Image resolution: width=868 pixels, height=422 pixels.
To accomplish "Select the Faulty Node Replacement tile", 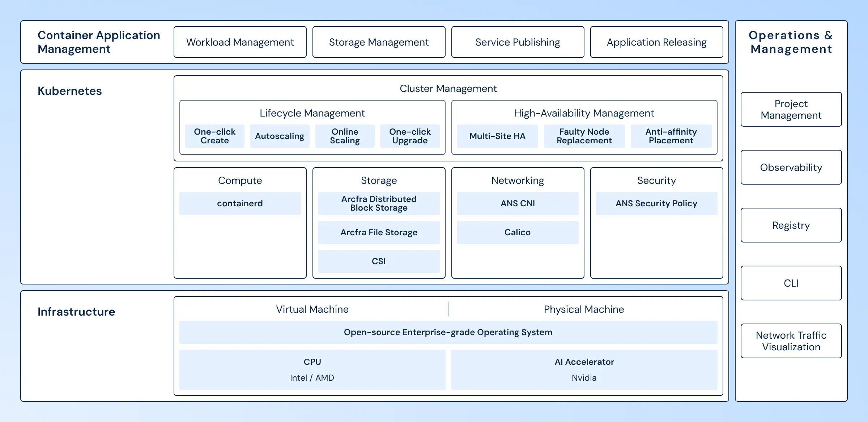I will pyautogui.click(x=584, y=136).
